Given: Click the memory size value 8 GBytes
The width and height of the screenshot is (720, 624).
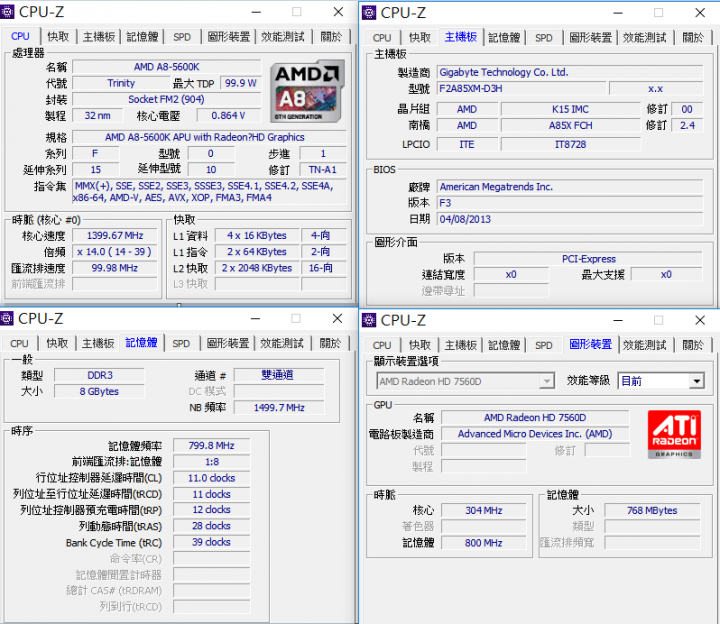Looking at the screenshot, I should tap(100, 392).
